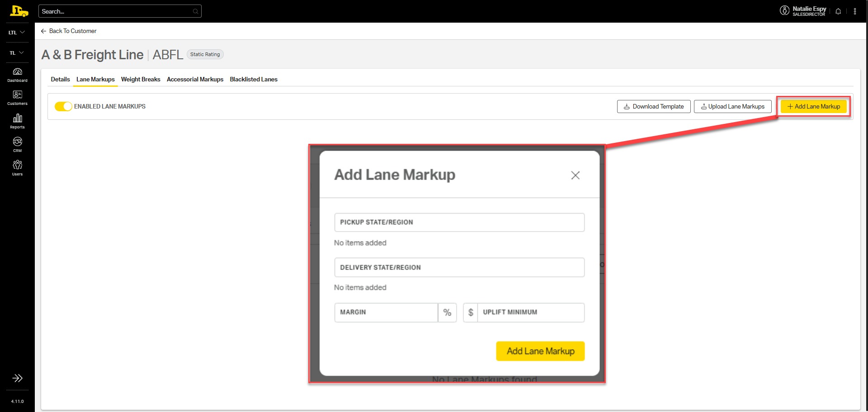The image size is (868, 412).
Task: Open Reports from the sidebar
Action: click(17, 122)
